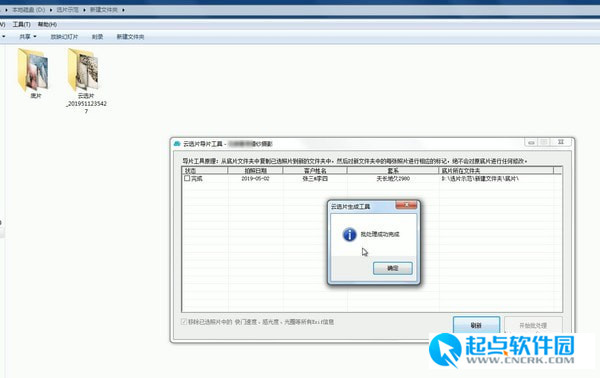Click 放映幻灯片 in the Explorer toolbar
The width and height of the screenshot is (600, 378).
(x=64, y=37)
